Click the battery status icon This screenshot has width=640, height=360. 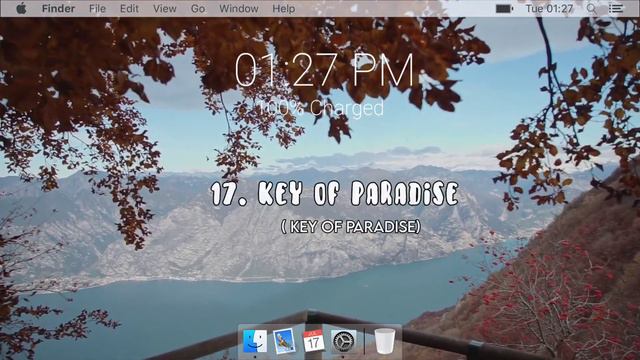504,9
